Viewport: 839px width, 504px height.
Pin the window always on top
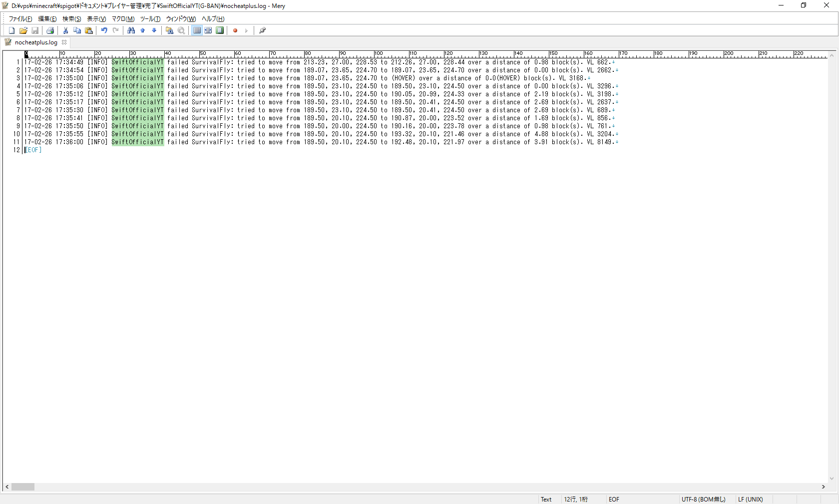pos(262,30)
